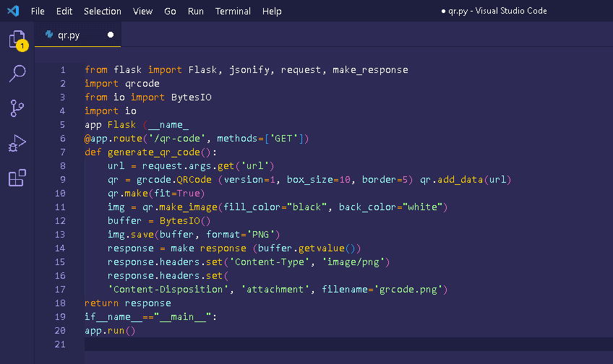The height and width of the screenshot is (364, 613).
Task: Click '__main__' string on line 19
Action: click(x=182, y=317)
